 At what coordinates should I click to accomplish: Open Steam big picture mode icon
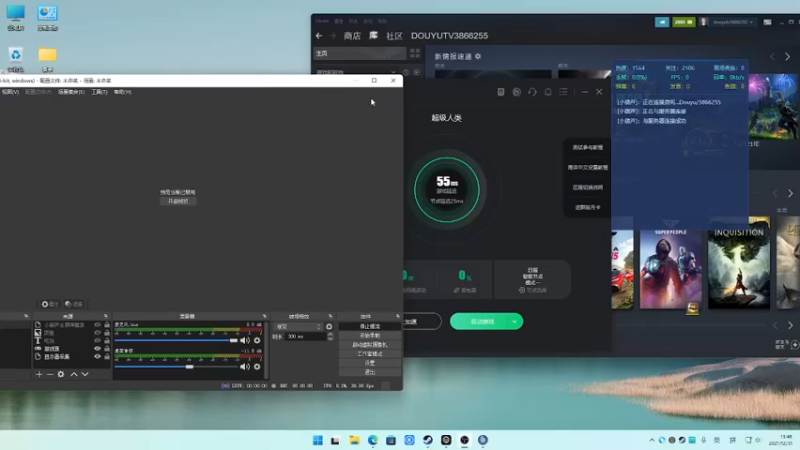(x=767, y=22)
